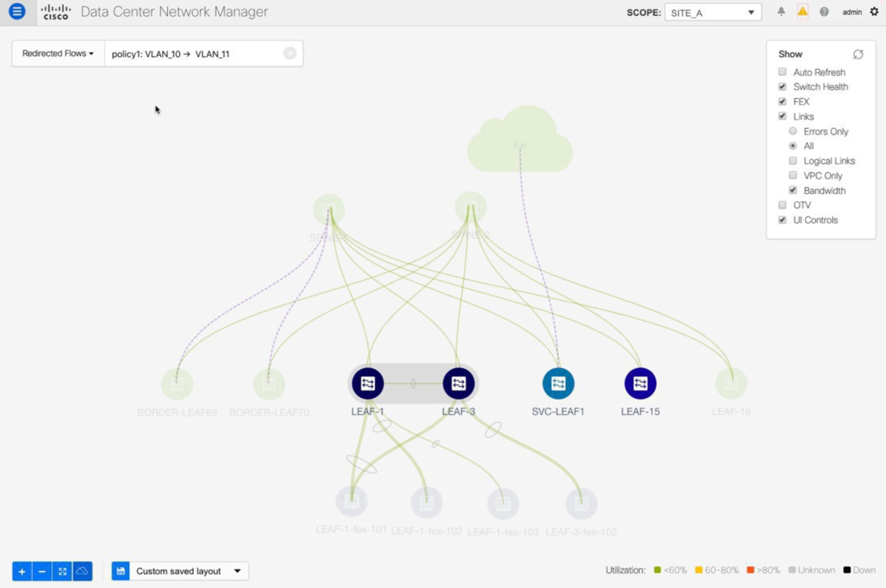Uncheck the UI Controls checkbox
The width and height of the screenshot is (886, 588).
point(783,220)
